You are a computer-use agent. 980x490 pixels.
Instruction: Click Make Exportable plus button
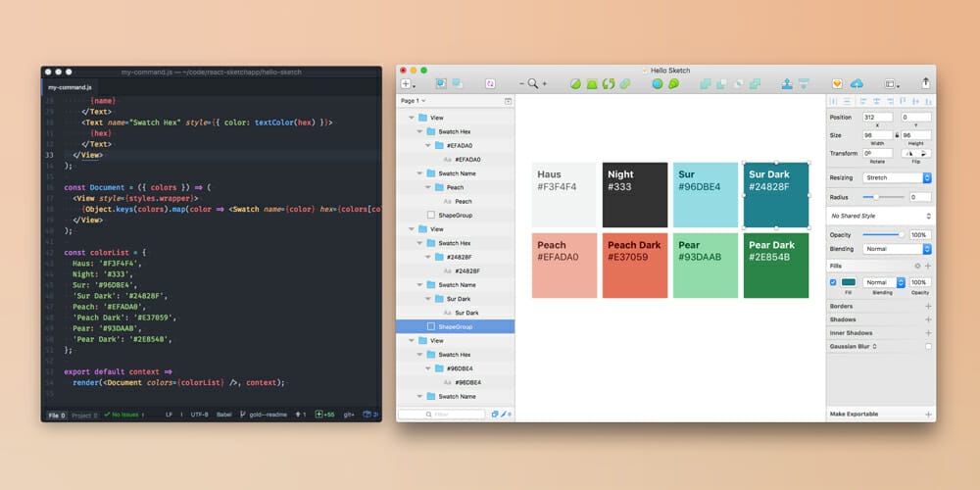coord(928,415)
